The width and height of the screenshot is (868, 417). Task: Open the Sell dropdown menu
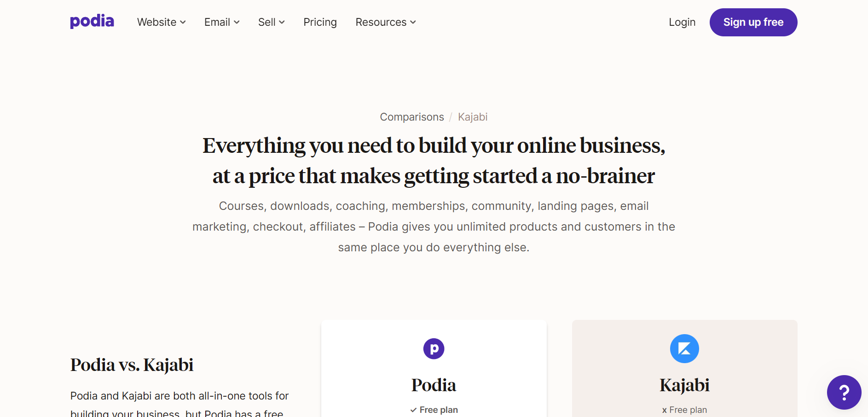(272, 22)
